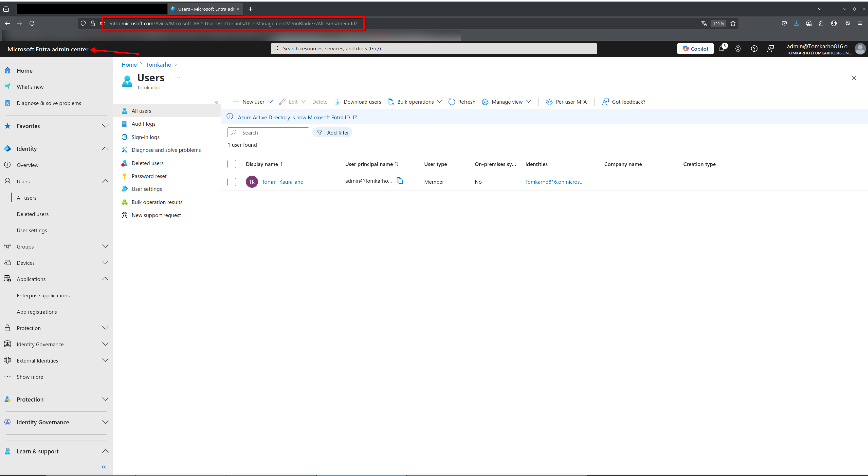Click Got feedback? in the toolbar

point(624,102)
